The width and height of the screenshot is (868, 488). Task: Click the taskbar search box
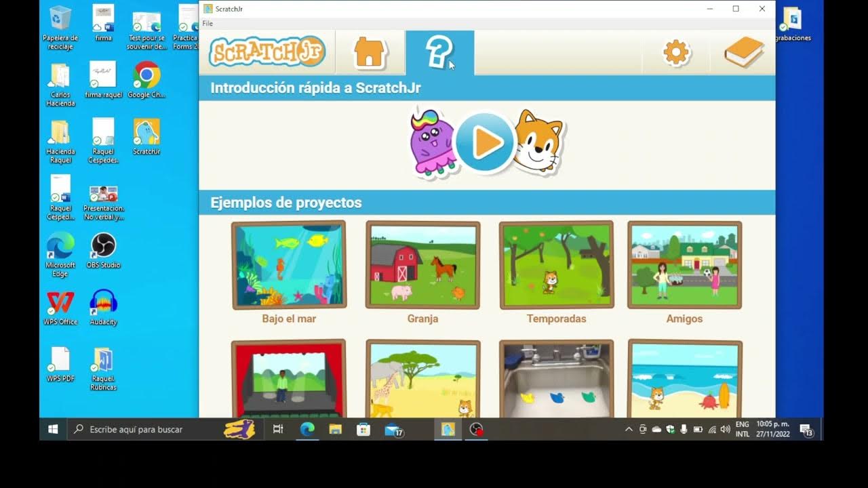pyautogui.click(x=165, y=429)
